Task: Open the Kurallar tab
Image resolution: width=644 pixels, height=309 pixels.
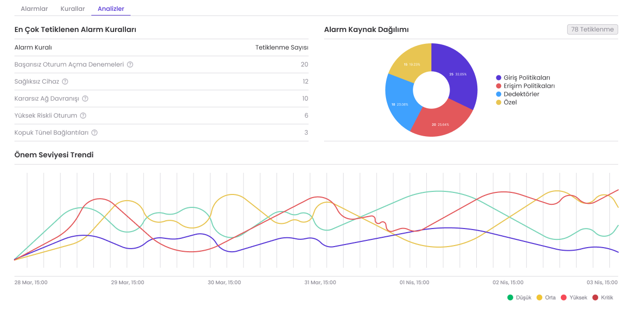Action: click(x=72, y=9)
